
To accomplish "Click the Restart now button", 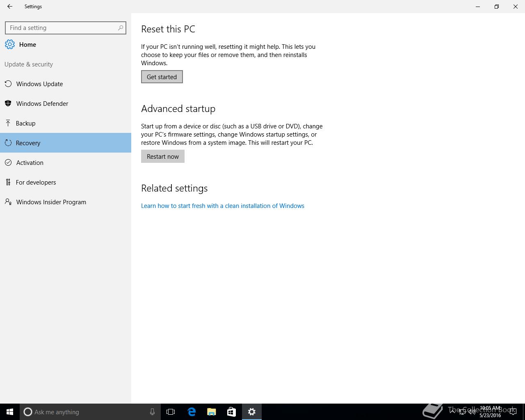I will (x=163, y=156).
